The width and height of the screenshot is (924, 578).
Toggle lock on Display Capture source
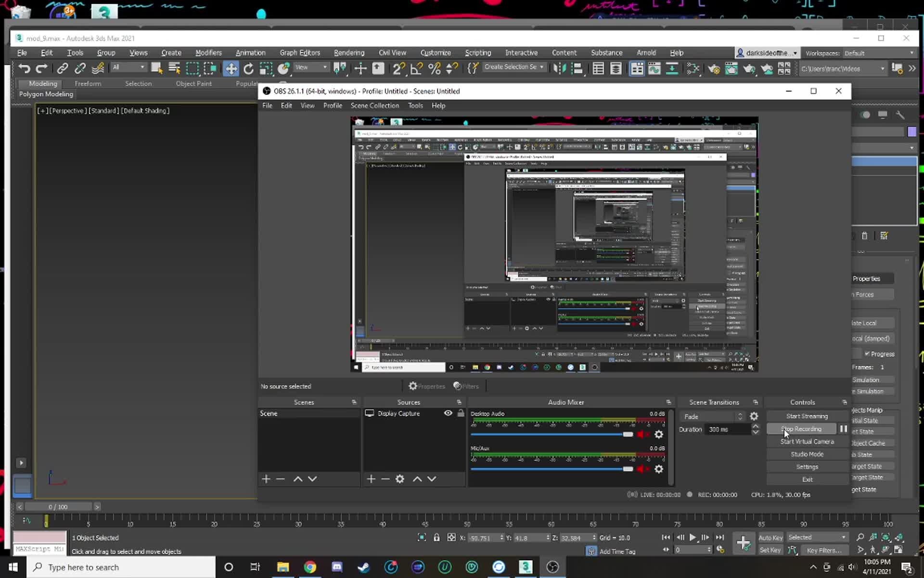click(x=461, y=413)
